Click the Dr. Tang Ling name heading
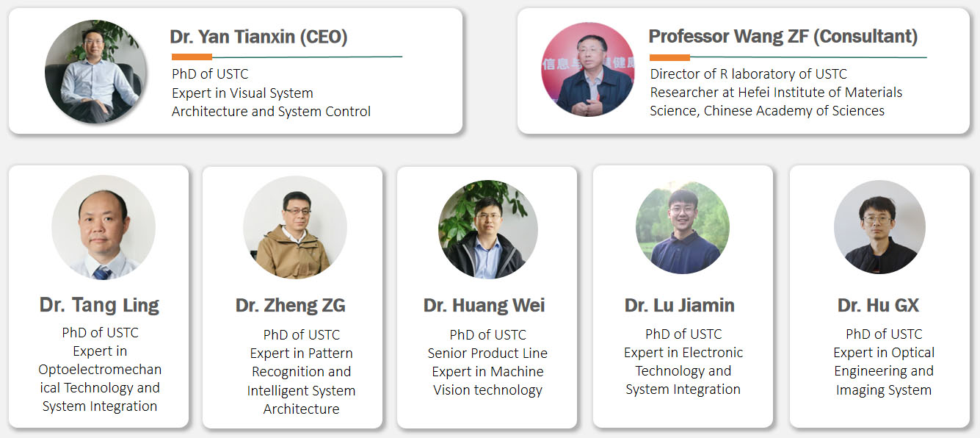Viewport: 980px width, 438px height. pyautogui.click(x=99, y=305)
